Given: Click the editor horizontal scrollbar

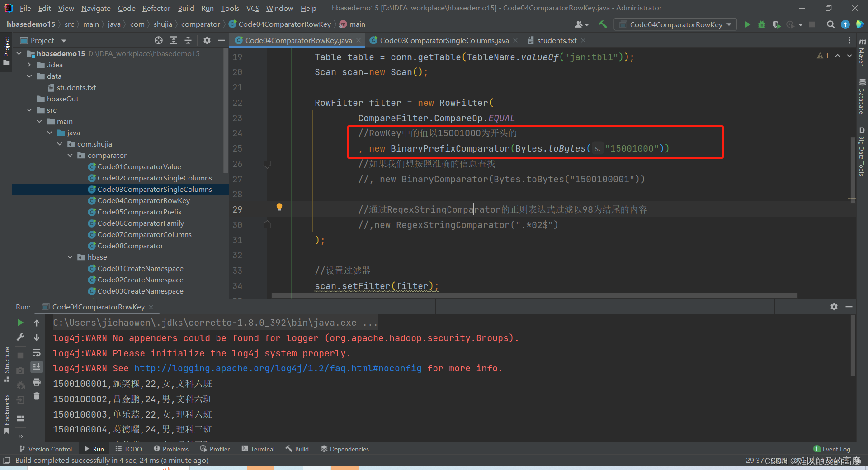Looking at the screenshot, I should [534, 295].
